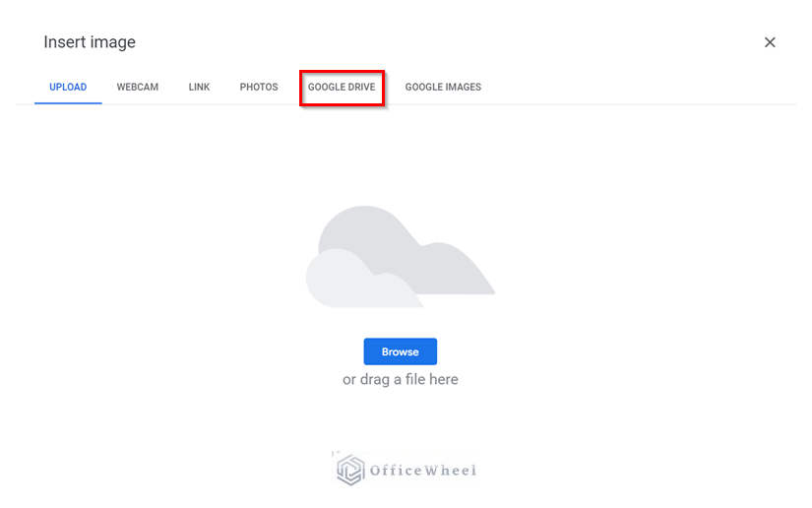Open the Google Images tab
812x508 pixels.
coord(443,87)
